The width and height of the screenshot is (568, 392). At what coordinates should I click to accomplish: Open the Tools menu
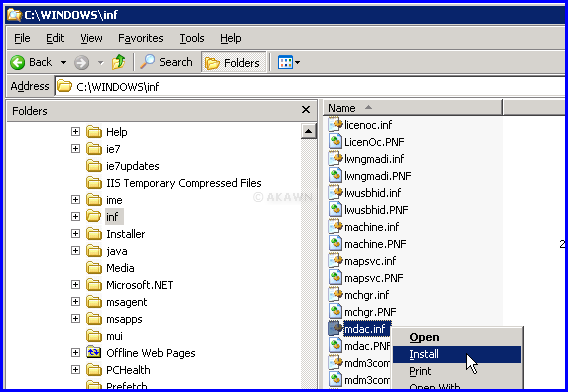click(x=192, y=38)
